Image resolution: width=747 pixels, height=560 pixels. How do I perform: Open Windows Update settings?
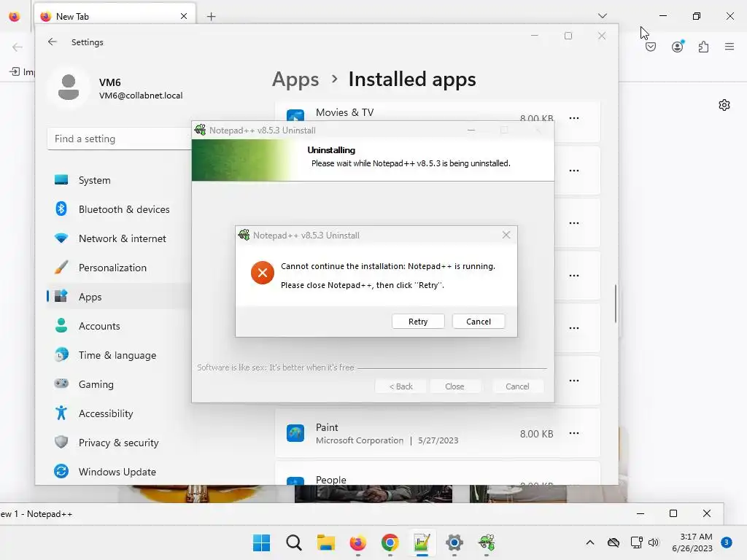pos(119,472)
